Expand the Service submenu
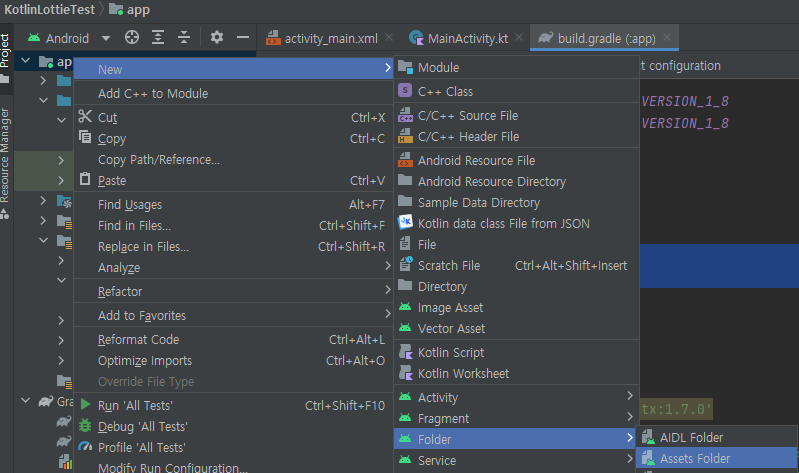This screenshot has width=799, height=473. click(516, 460)
